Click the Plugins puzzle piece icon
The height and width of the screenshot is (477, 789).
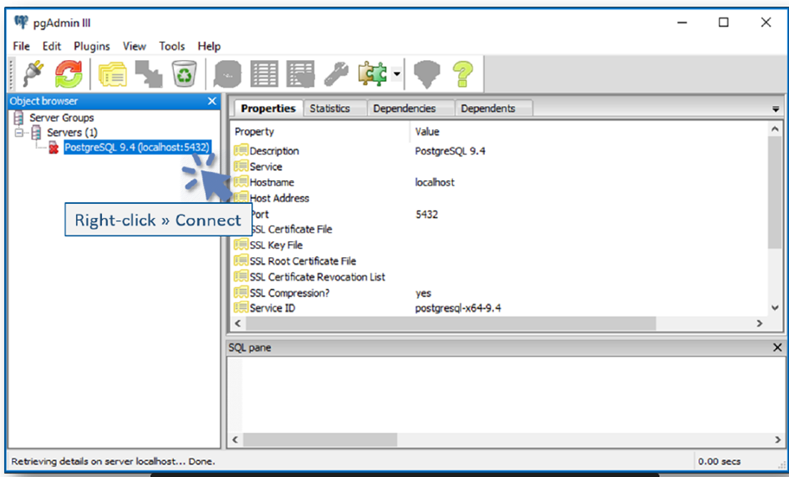click(373, 73)
